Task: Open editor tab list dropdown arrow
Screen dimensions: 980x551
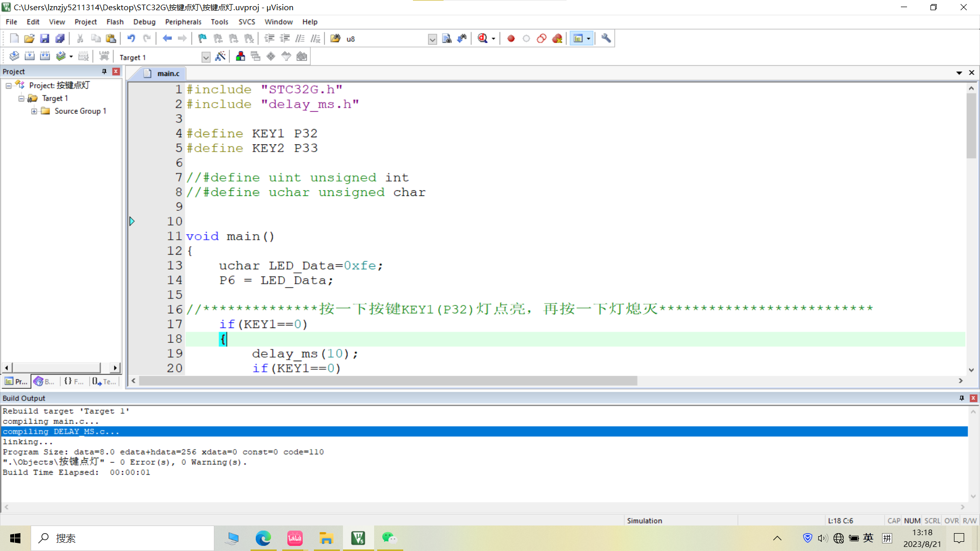Action: [959, 73]
